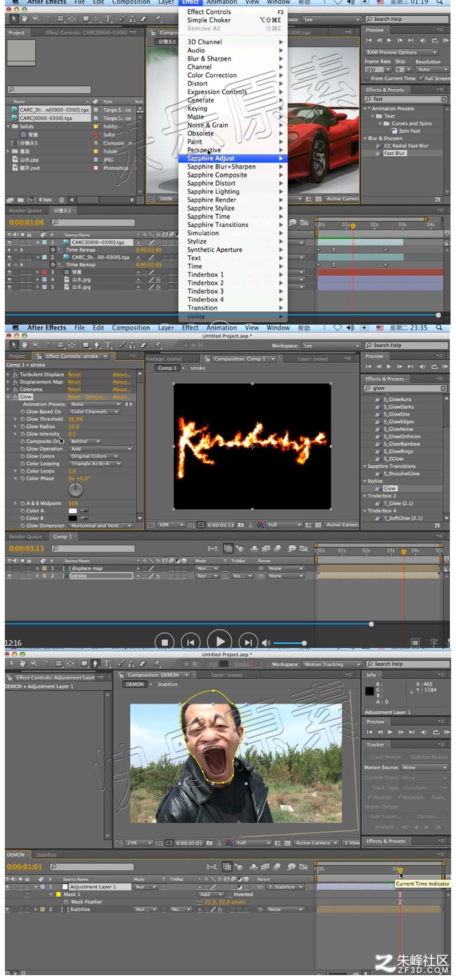Open the Tinderbox 1 effect submenu
Viewport: 456px width, 980px height.
pos(233,274)
